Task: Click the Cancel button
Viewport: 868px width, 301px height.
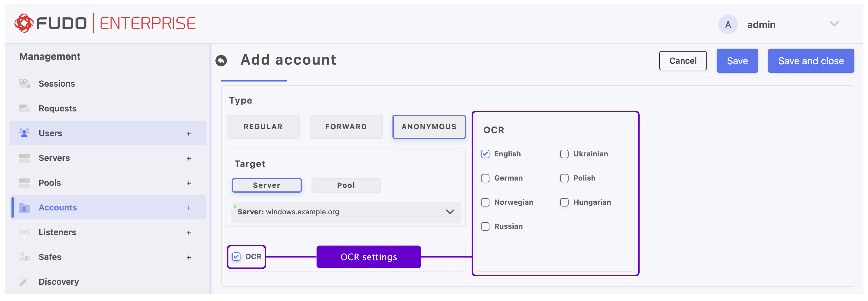Action: pos(683,61)
